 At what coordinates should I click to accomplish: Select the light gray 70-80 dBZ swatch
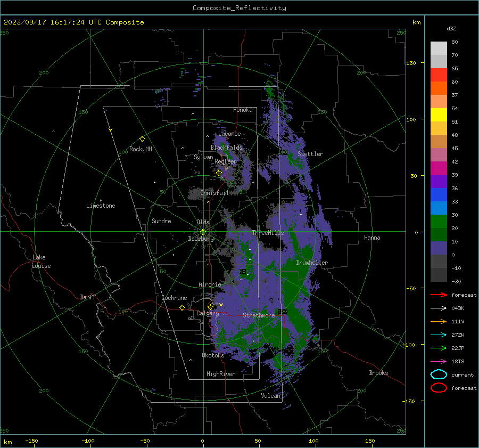pos(439,48)
